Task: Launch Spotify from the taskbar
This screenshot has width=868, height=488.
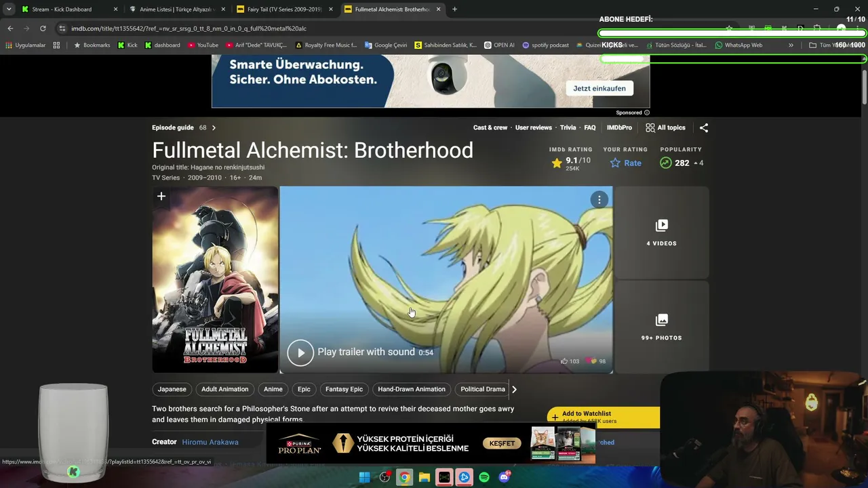Action: 484,477
